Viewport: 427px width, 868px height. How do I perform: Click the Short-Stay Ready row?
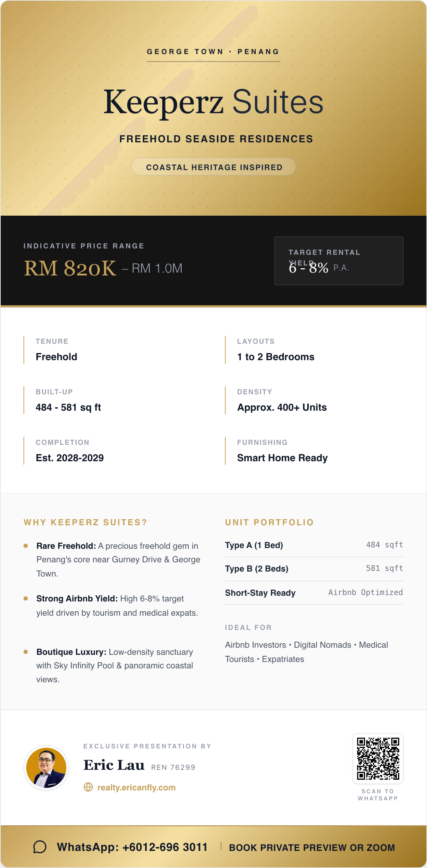(314, 593)
